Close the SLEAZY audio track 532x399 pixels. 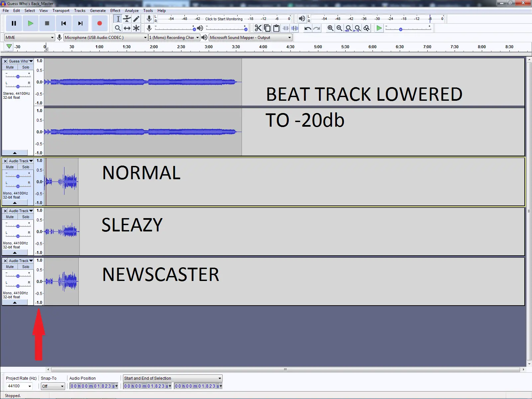(x=5, y=211)
